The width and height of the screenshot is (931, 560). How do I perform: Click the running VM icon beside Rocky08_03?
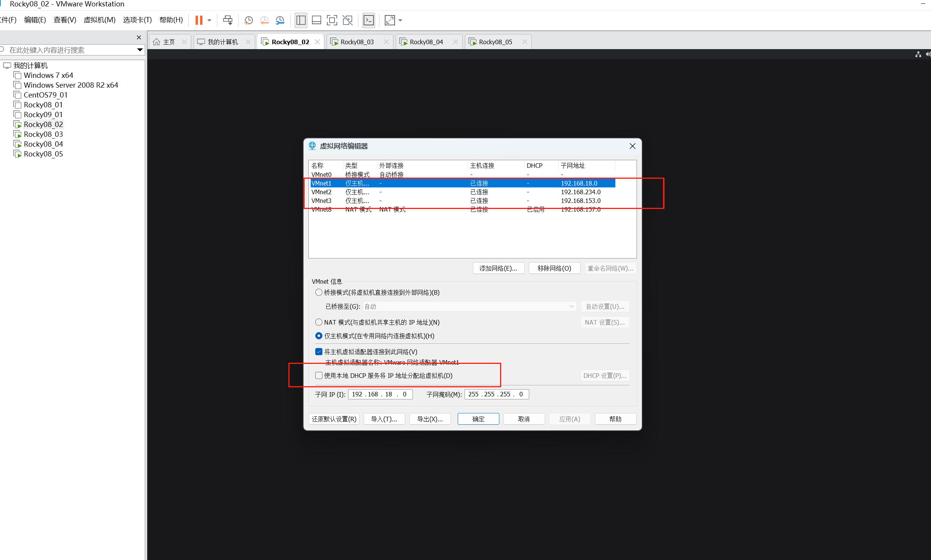(17, 134)
